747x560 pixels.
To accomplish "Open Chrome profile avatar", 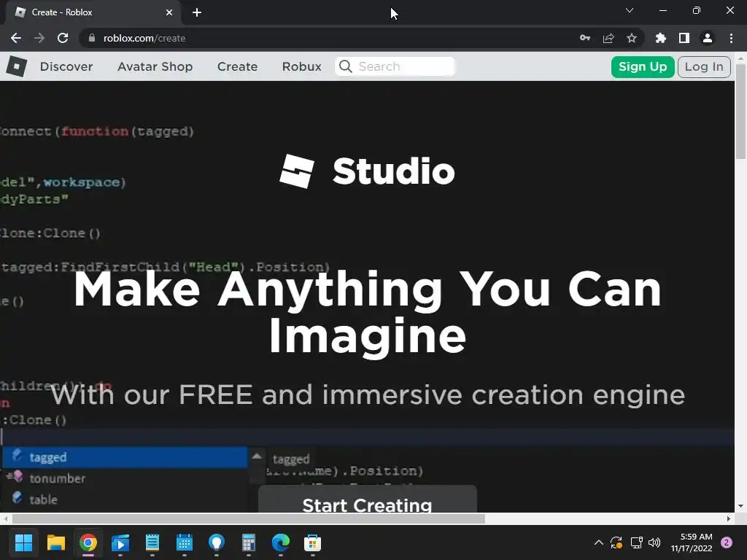I will point(708,38).
